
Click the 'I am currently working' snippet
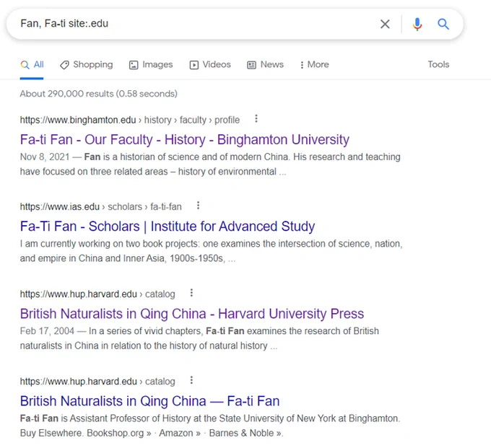click(211, 251)
